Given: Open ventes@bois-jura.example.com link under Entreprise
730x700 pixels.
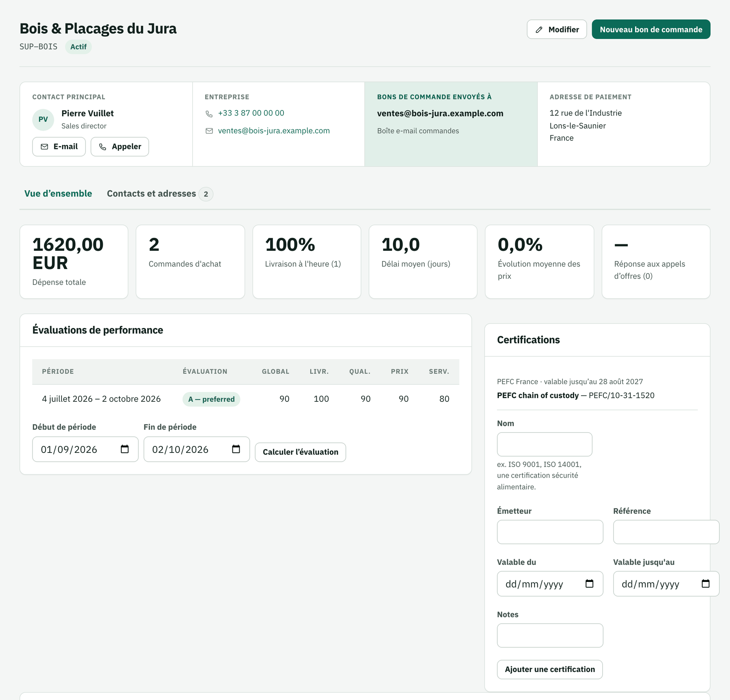Looking at the screenshot, I should (x=274, y=131).
